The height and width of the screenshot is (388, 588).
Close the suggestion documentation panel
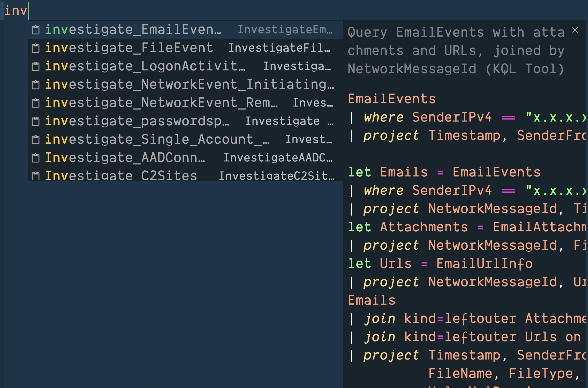click(575, 30)
